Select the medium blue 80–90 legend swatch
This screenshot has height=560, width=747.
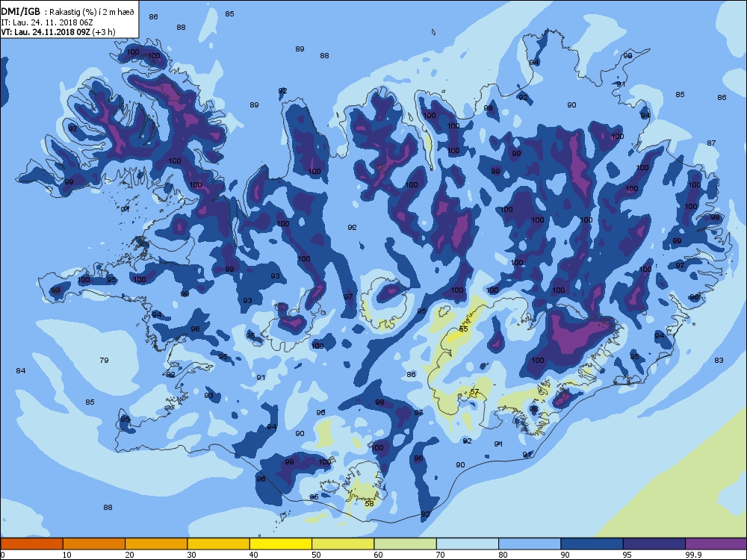[x=530, y=544]
